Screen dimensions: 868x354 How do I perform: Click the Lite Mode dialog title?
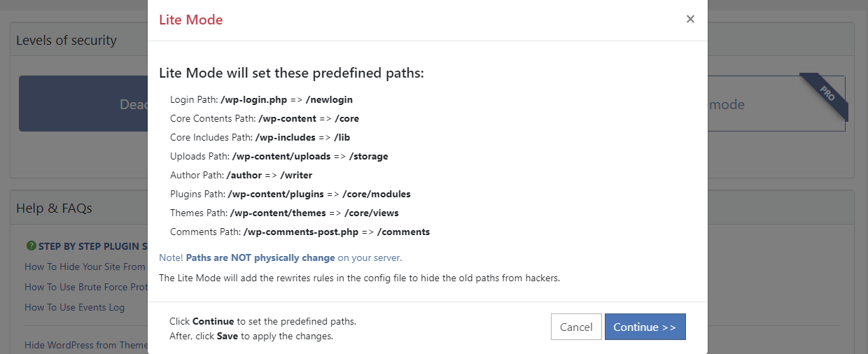pos(190,20)
